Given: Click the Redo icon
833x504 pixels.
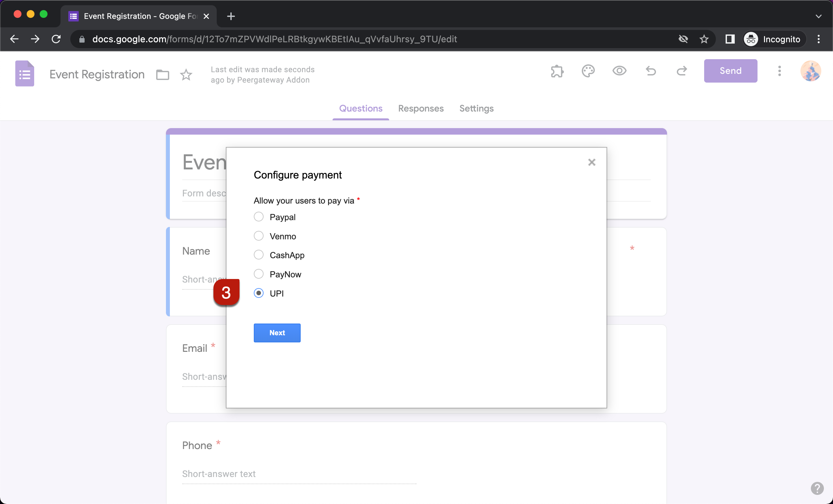Looking at the screenshot, I should [682, 71].
